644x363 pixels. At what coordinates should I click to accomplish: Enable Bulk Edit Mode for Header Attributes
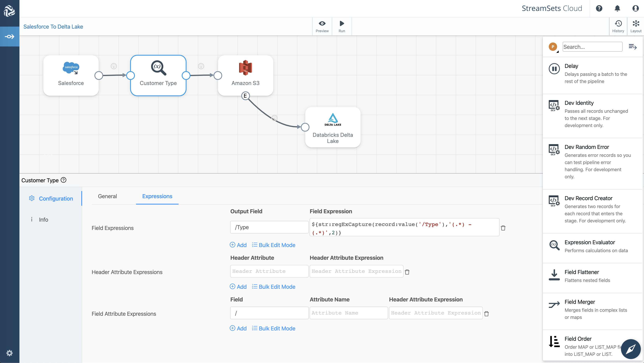274,287
